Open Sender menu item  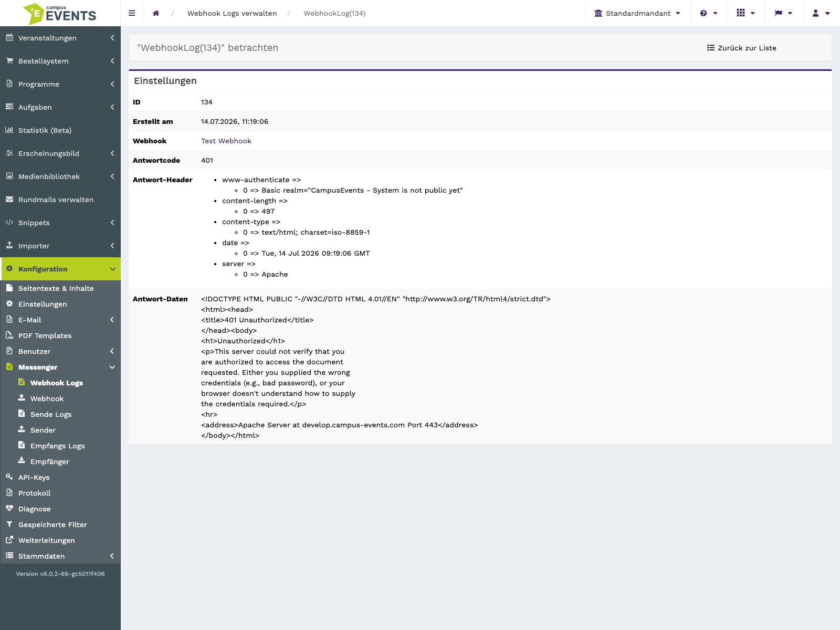click(43, 430)
